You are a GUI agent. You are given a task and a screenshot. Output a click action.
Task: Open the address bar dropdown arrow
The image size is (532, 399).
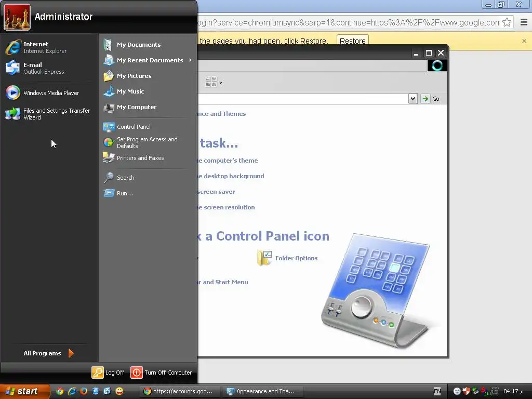point(413,99)
